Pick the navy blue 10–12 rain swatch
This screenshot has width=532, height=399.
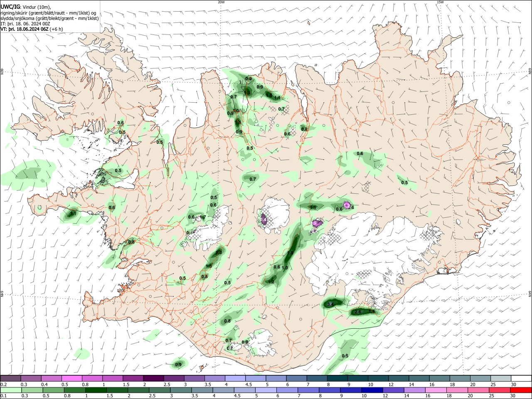point(371,390)
